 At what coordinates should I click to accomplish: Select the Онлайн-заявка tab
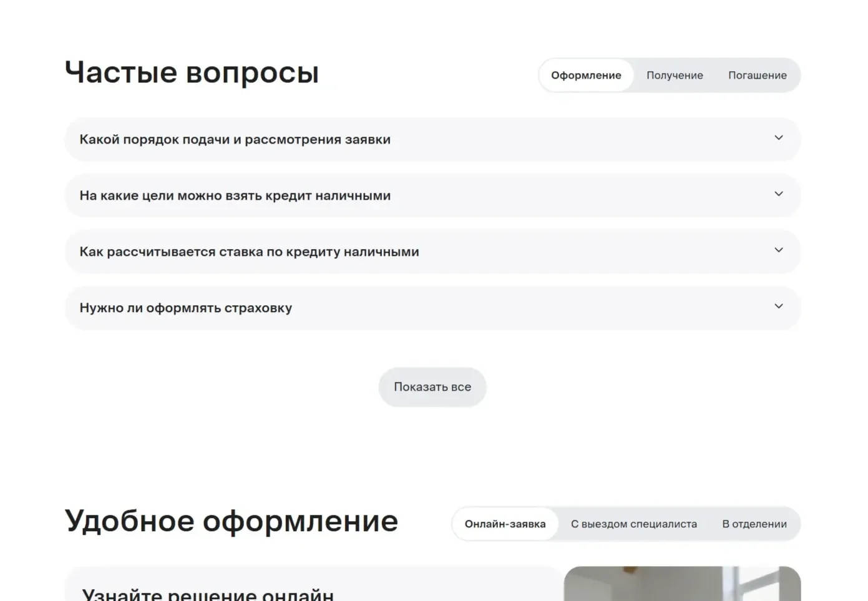coord(505,524)
